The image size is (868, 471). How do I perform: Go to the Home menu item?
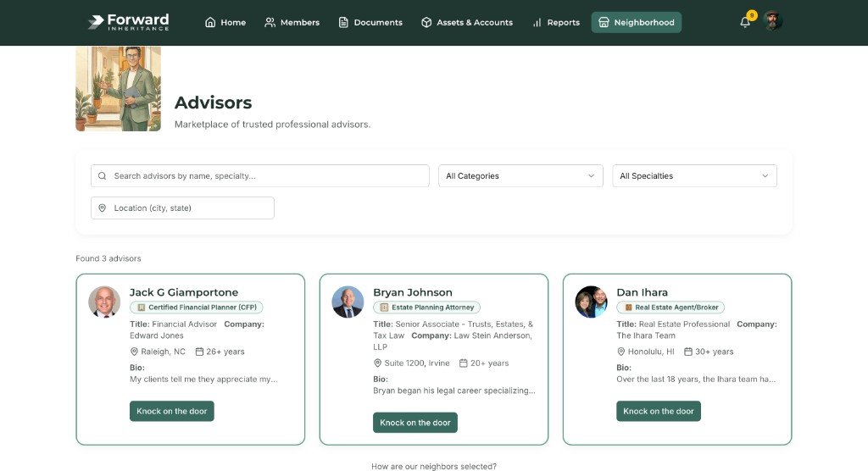225,23
